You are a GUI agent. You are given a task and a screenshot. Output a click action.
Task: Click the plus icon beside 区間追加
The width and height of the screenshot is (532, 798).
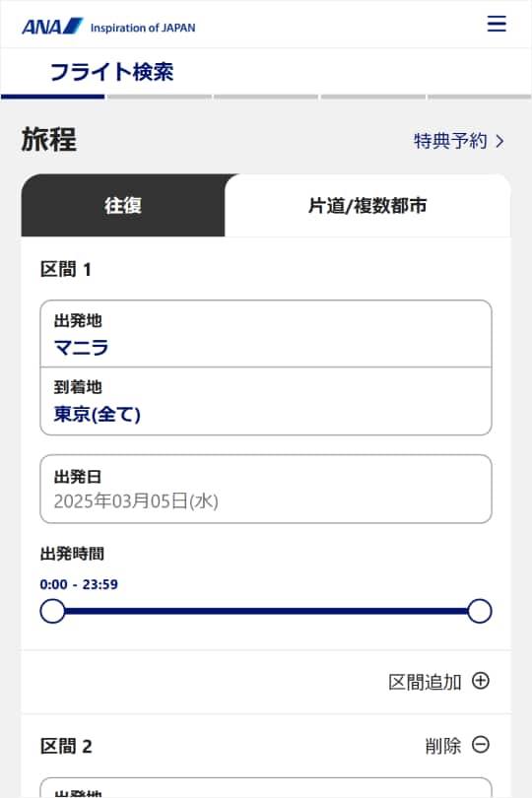(481, 681)
